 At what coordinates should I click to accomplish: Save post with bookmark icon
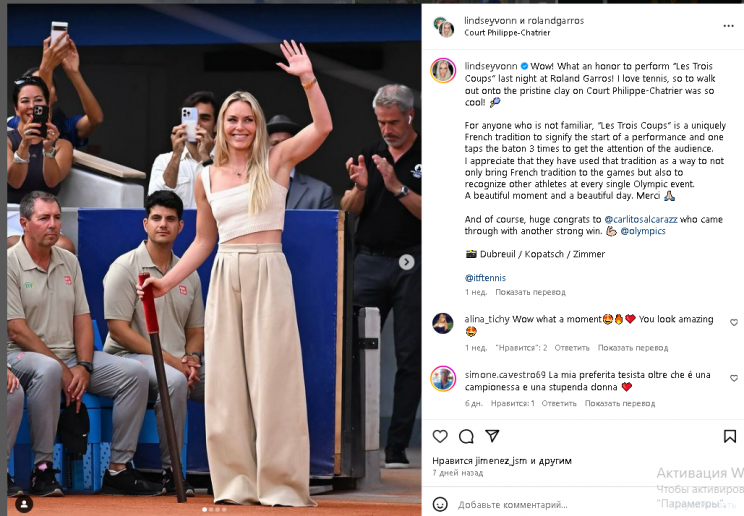coord(730,436)
